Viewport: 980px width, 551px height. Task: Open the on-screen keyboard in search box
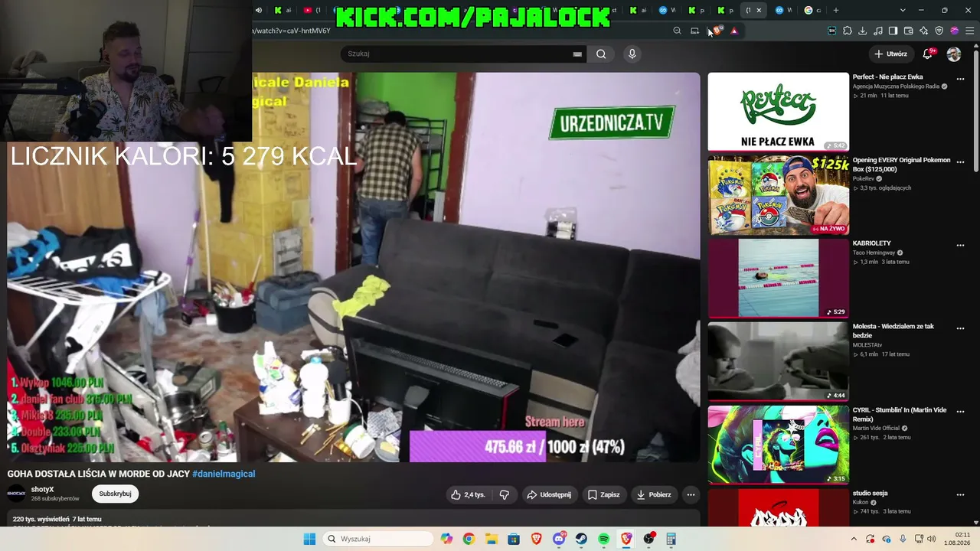pyautogui.click(x=577, y=54)
